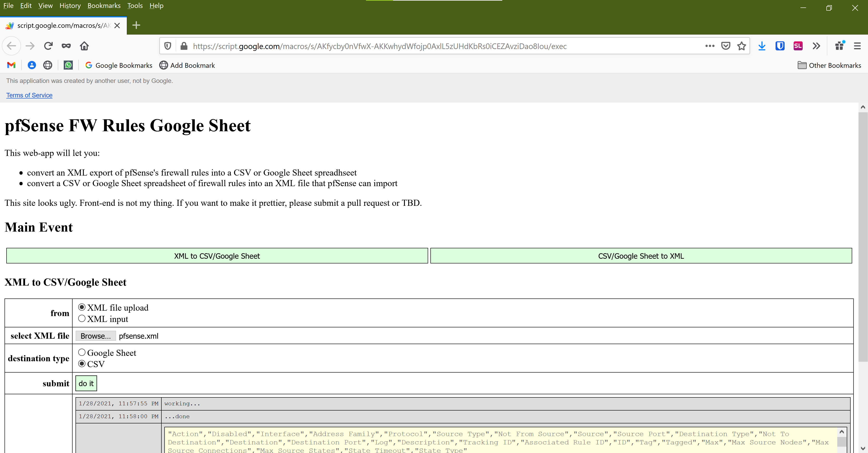Screen dimensions: 868x453
Task: Open the Firefox home page
Action: pyautogui.click(x=84, y=46)
